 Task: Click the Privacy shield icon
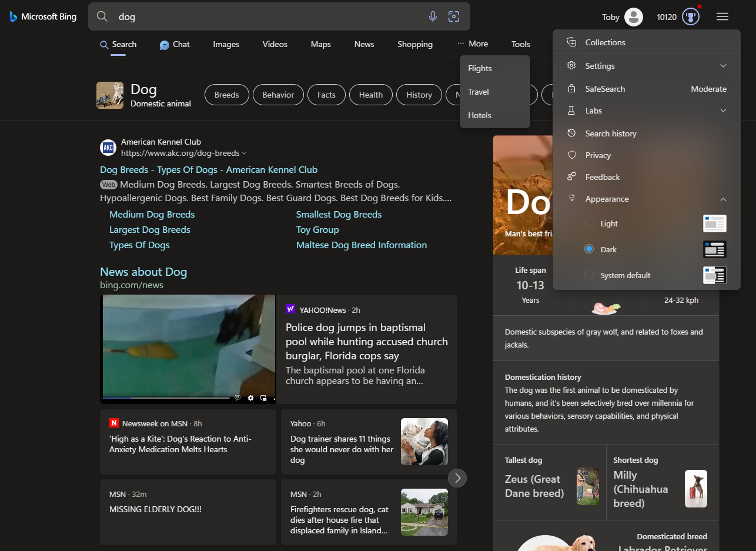[571, 155]
